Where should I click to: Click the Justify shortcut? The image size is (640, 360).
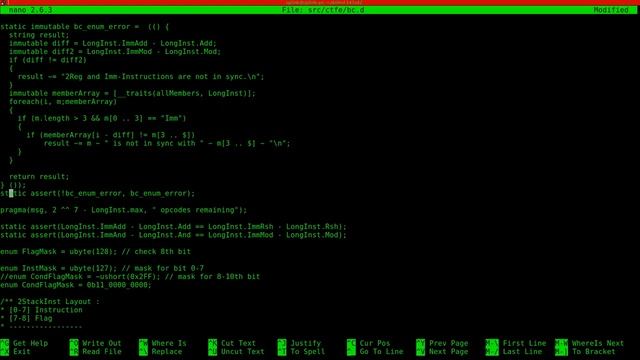click(x=305, y=343)
